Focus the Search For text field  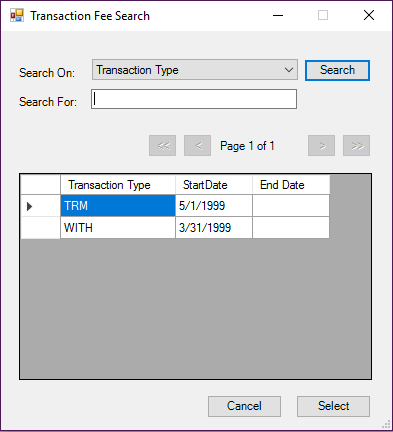[x=194, y=99]
